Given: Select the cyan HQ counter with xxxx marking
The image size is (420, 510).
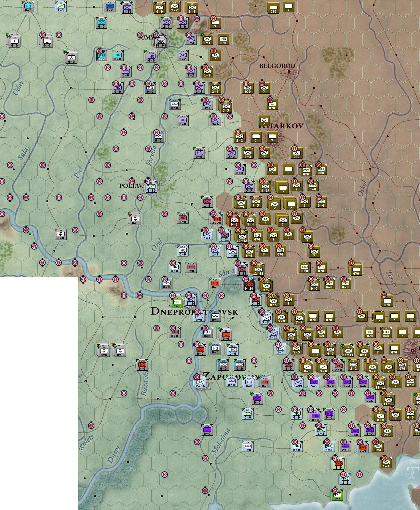Looking at the screenshot, I should tap(28, 7).
